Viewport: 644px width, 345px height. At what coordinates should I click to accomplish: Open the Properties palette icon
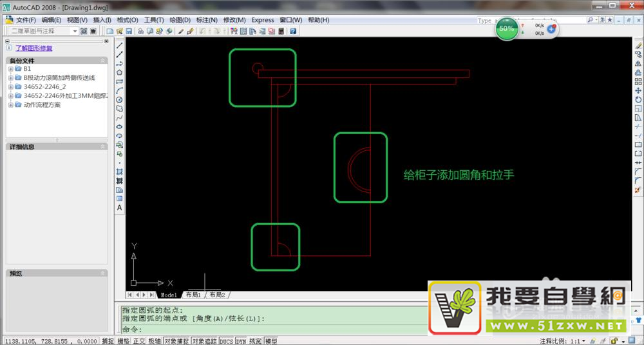point(234,31)
